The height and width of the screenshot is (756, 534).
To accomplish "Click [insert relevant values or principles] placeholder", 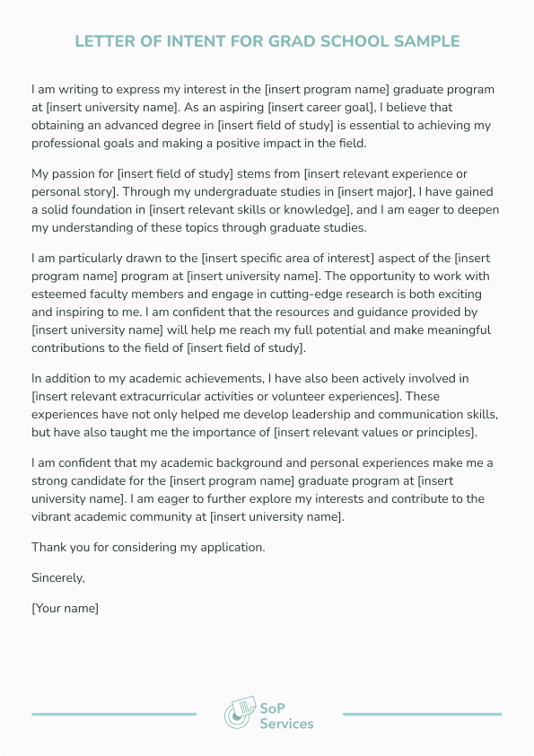I will (374, 432).
